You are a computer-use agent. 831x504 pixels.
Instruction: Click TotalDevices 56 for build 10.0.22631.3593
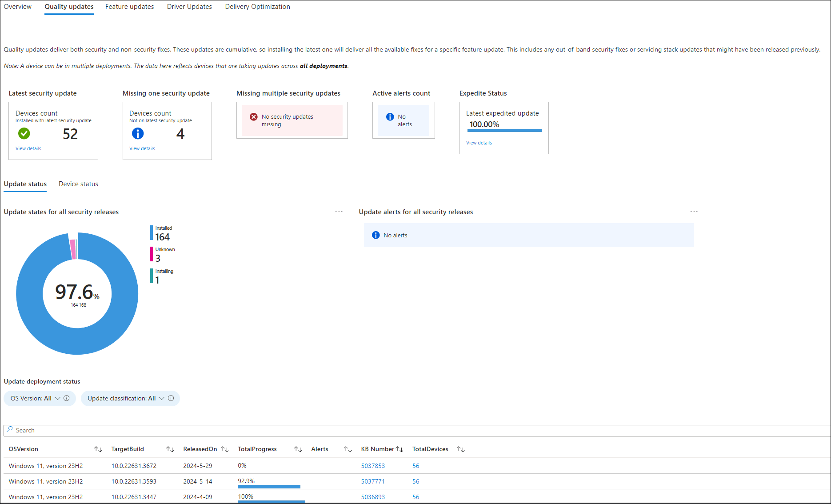416,481
